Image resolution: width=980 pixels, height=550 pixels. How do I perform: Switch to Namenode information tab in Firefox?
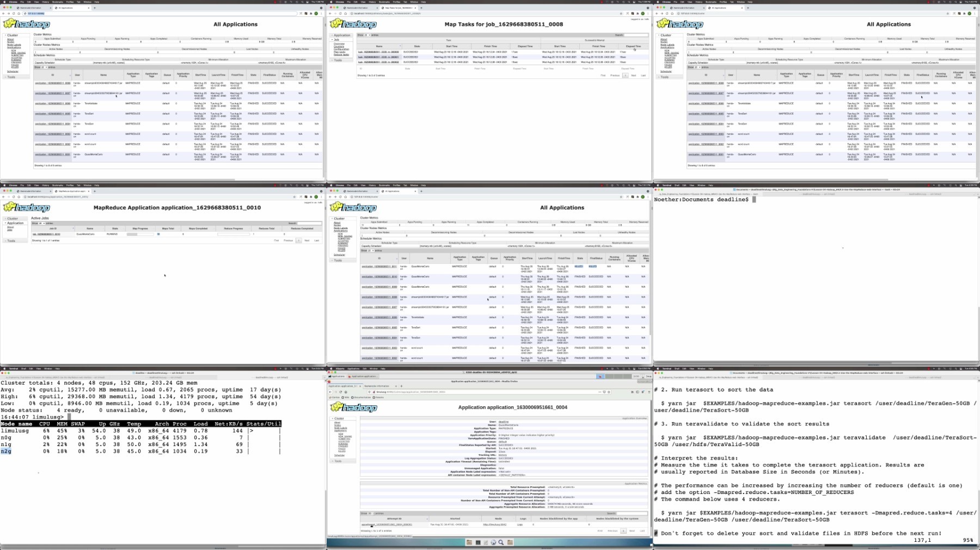[379, 386]
